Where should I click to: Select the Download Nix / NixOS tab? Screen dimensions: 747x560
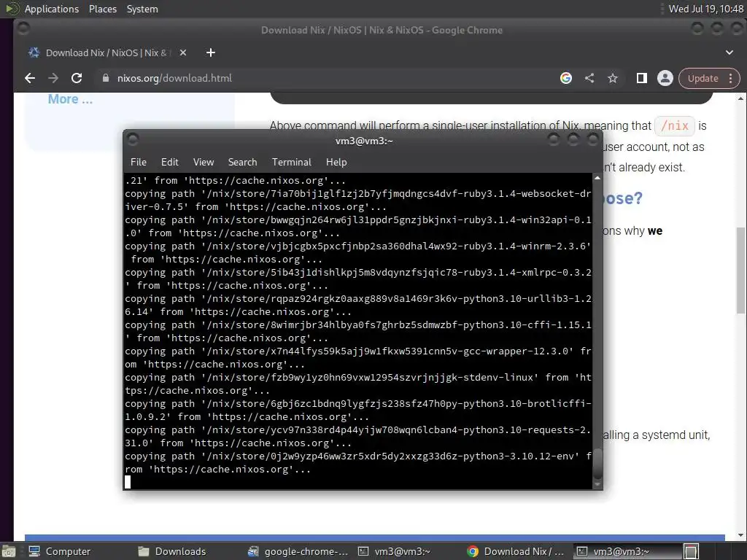pyautogui.click(x=106, y=52)
